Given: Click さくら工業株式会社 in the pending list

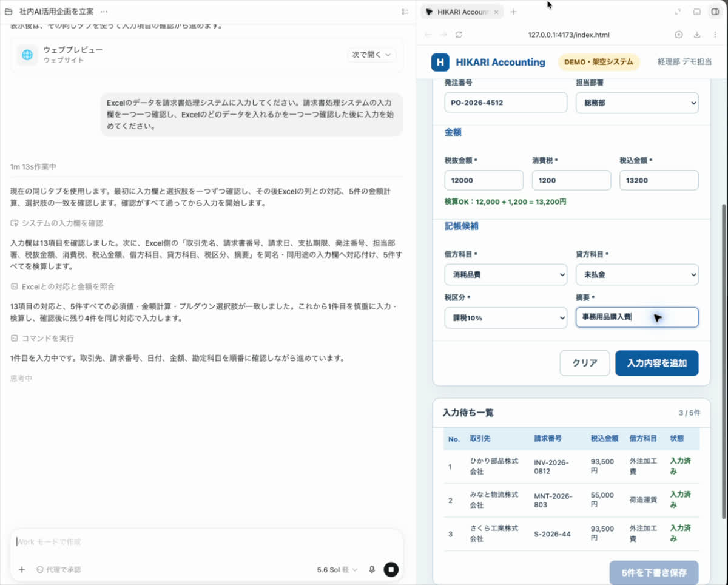Looking at the screenshot, I should tap(494, 533).
